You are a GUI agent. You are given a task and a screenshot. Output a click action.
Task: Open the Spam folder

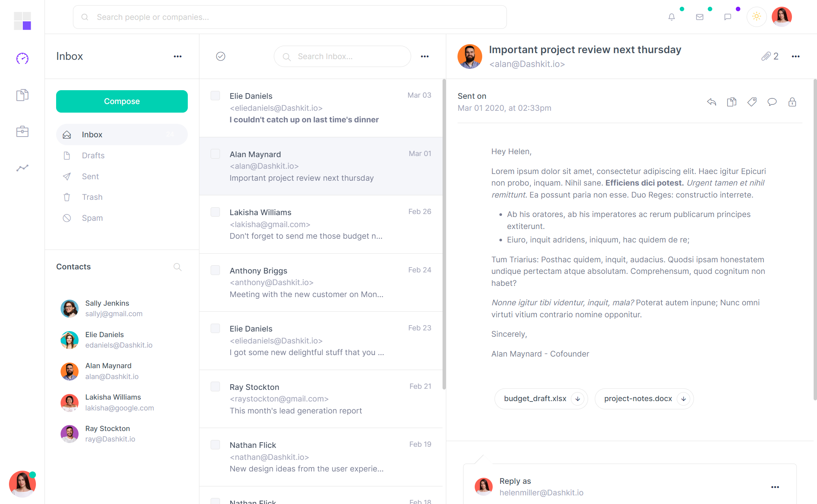click(92, 218)
